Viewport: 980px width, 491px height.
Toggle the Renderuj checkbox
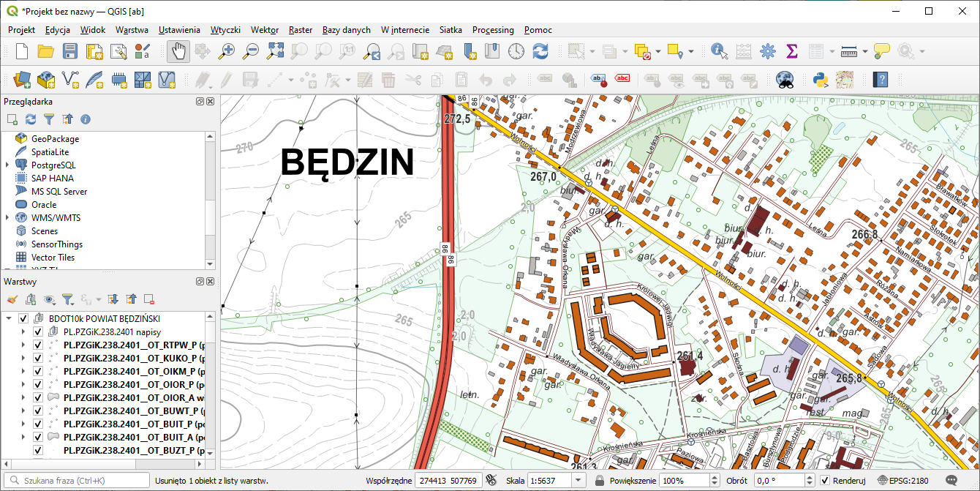pos(825,481)
